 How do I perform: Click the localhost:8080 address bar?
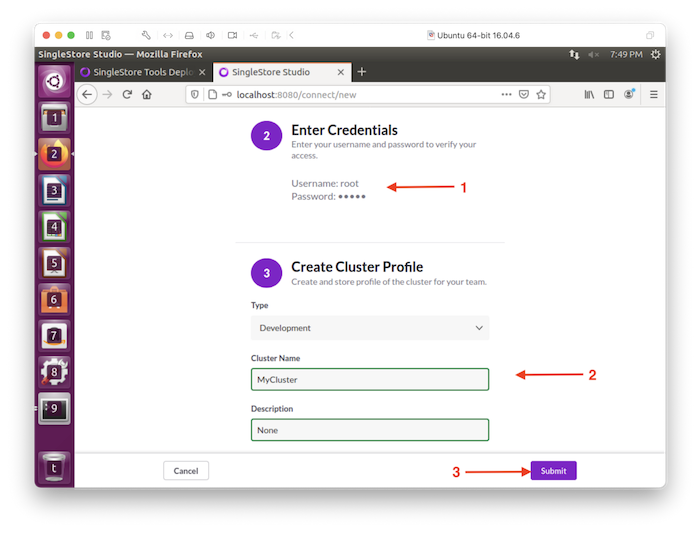[366, 95]
